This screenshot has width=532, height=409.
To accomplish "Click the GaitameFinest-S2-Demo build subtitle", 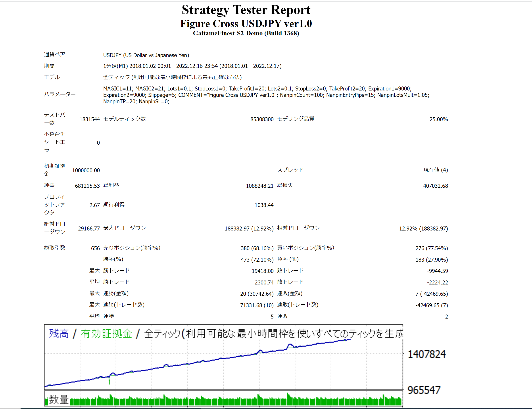I will coord(246,33).
